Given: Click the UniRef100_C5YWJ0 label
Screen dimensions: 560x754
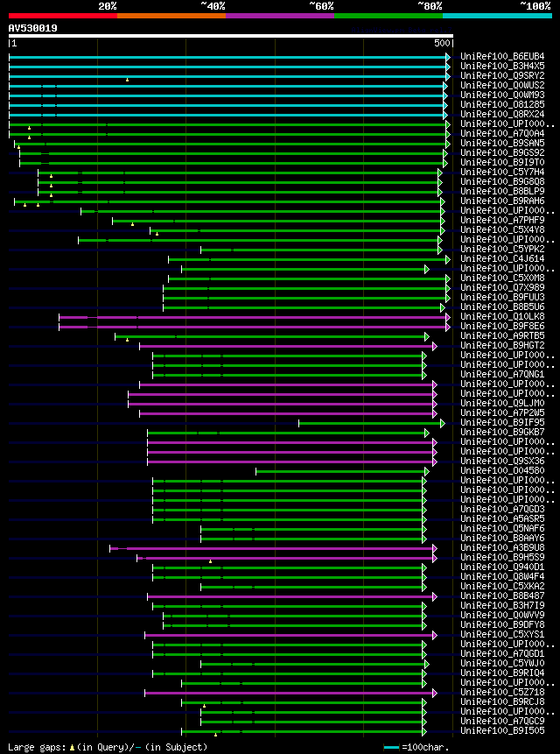Looking at the screenshot, I should coord(502,663).
